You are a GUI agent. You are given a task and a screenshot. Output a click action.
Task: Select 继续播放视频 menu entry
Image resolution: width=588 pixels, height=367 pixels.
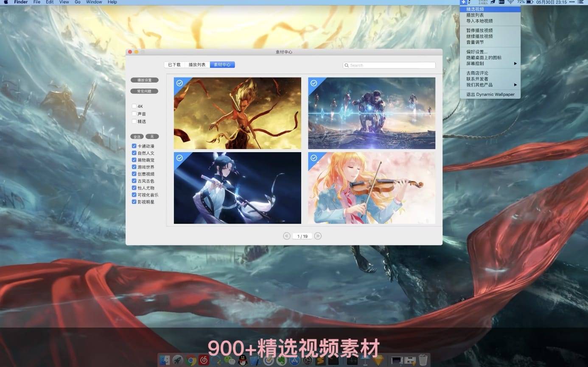point(490,36)
